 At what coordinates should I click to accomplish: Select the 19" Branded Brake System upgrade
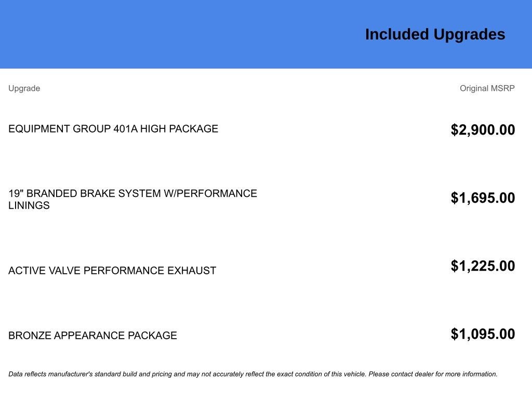tap(132, 199)
